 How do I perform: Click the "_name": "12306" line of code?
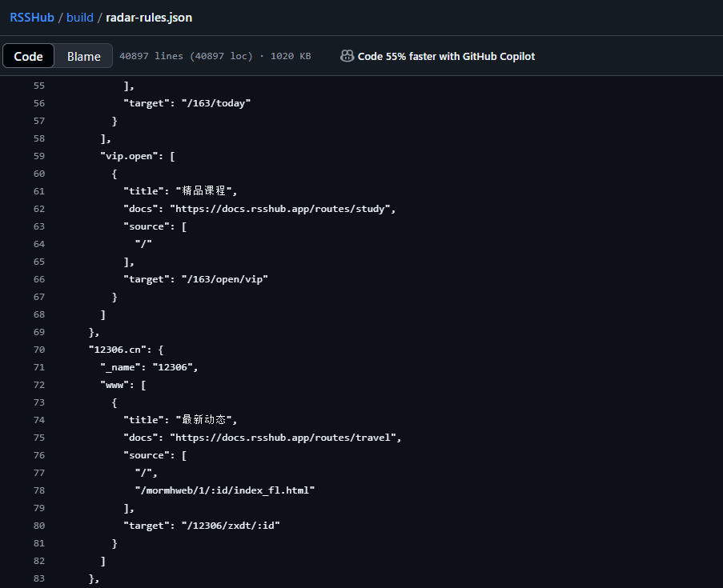(148, 366)
